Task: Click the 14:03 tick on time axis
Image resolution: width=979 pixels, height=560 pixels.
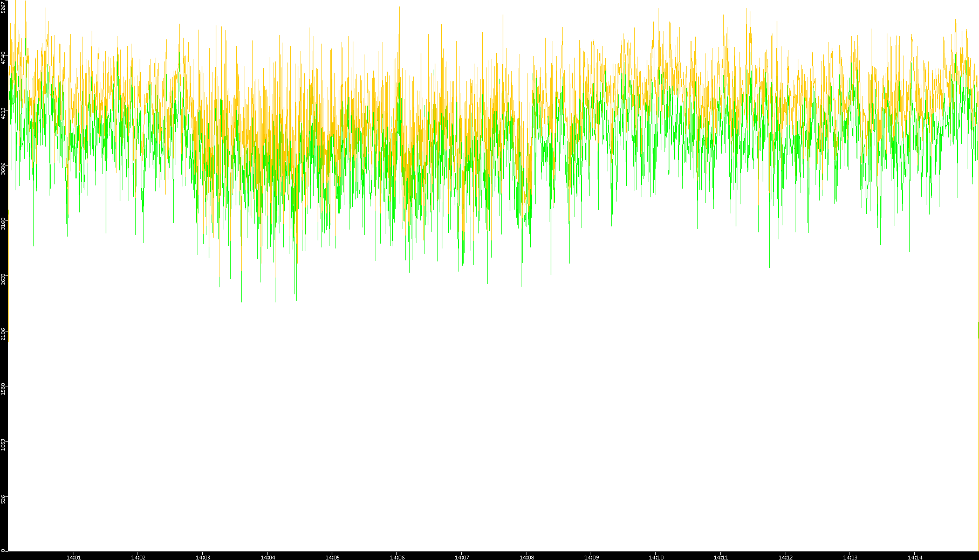Action: pos(203,557)
